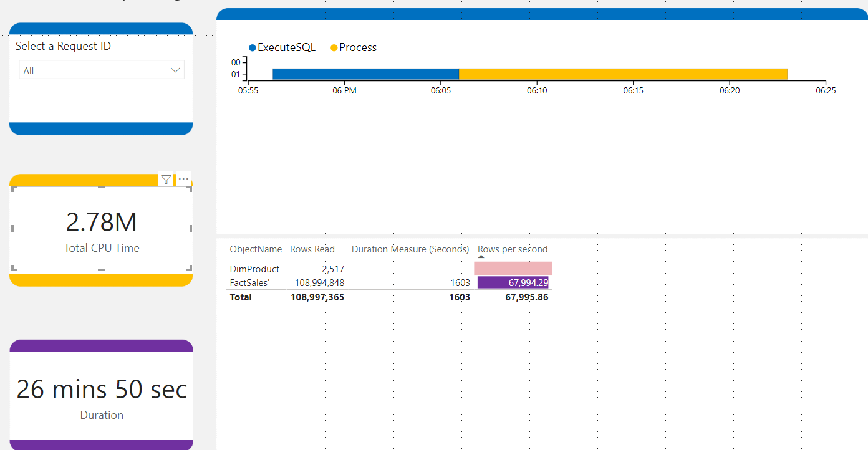Select the DimProduct row in the table
The image size is (868, 450).
[254, 267]
